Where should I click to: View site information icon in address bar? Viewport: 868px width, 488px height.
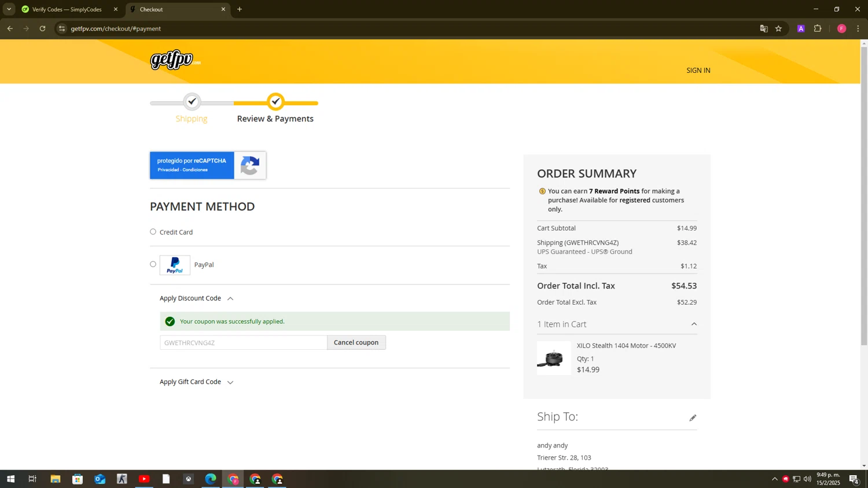point(62,28)
